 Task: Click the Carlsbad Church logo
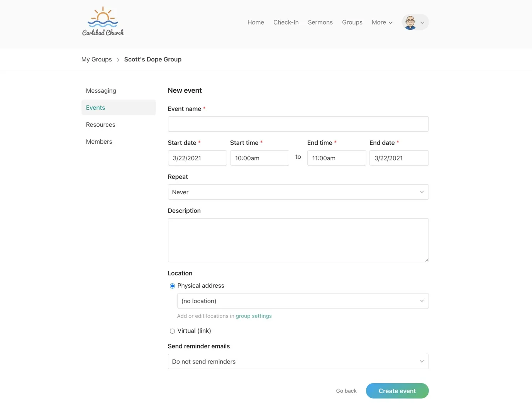coord(103,22)
